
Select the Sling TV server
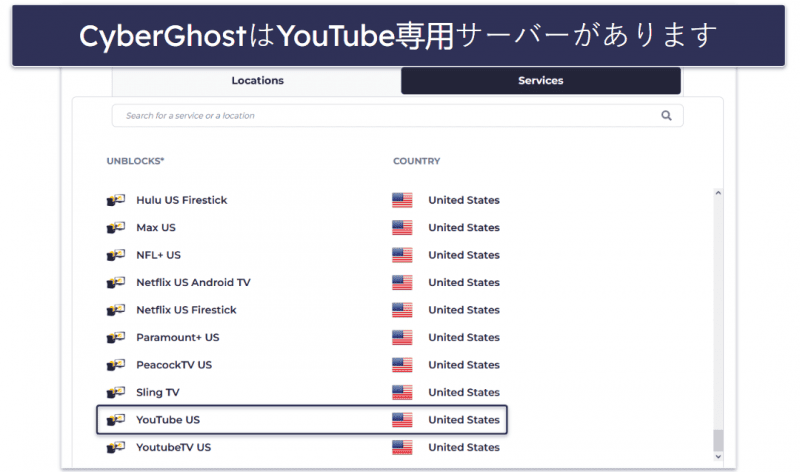click(x=158, y=393)
